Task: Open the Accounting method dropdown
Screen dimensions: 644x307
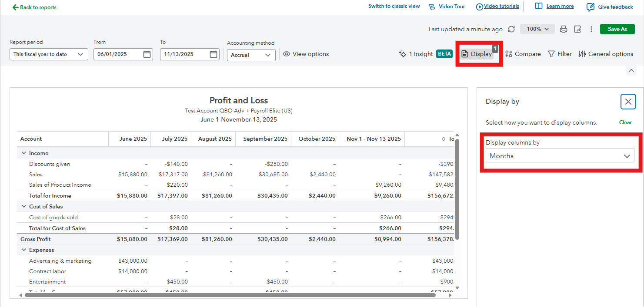Action: pyautogui.click(x=251, y=55)
